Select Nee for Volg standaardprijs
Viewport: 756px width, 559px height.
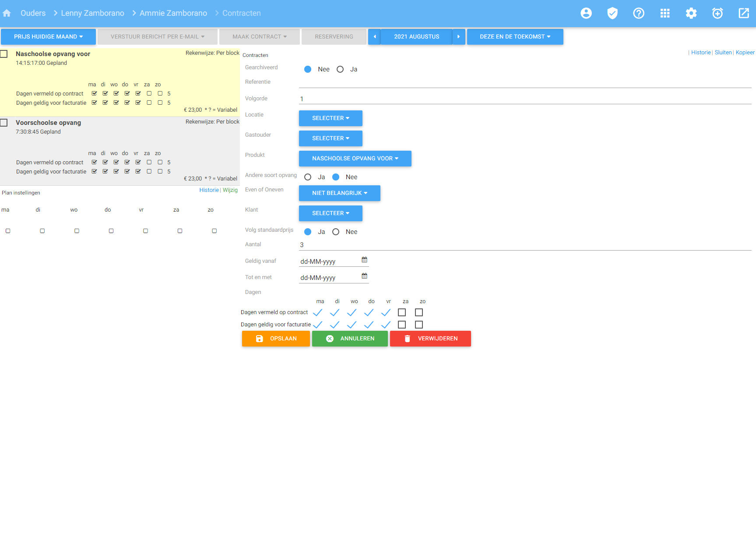pyautogui.click(x=336, y=232)
